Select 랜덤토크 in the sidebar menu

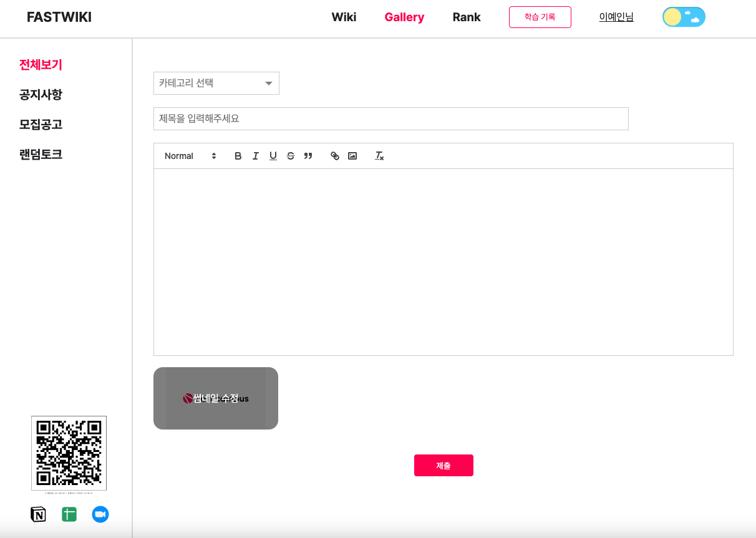[x=41, y=154]
